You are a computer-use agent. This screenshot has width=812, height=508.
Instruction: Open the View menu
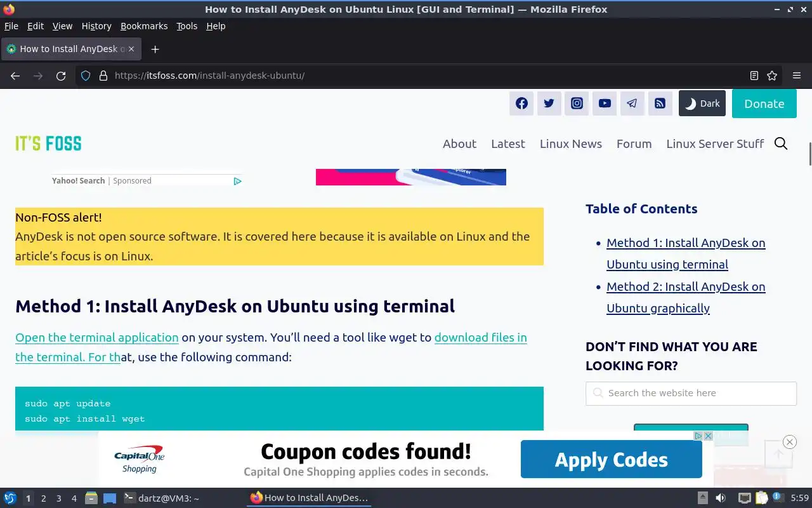pos(62,26)
